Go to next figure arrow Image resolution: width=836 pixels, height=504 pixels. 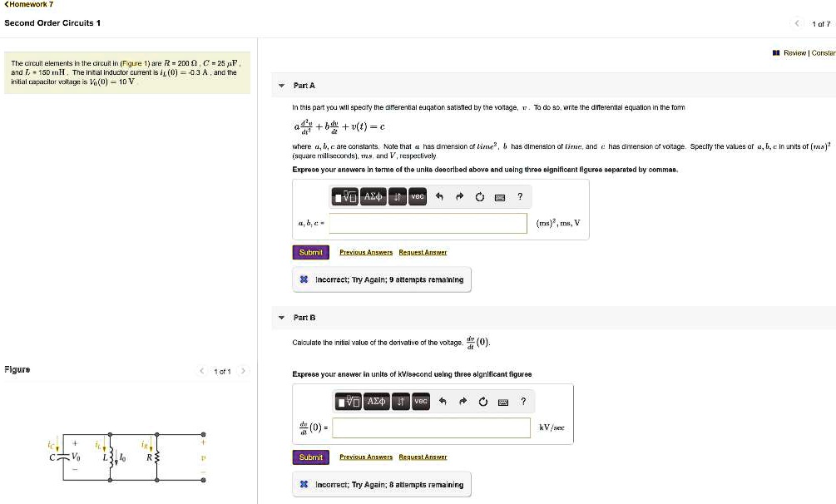click(x=244, y=370)
